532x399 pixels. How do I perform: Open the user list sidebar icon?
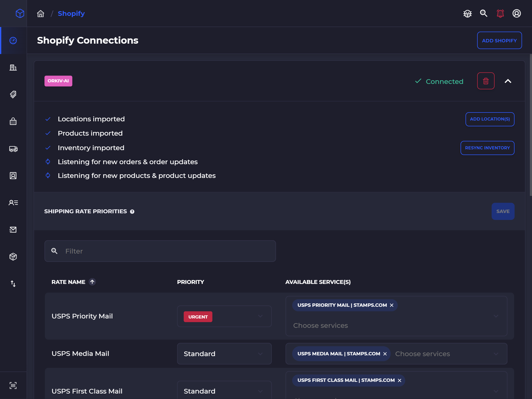point(13,203)
